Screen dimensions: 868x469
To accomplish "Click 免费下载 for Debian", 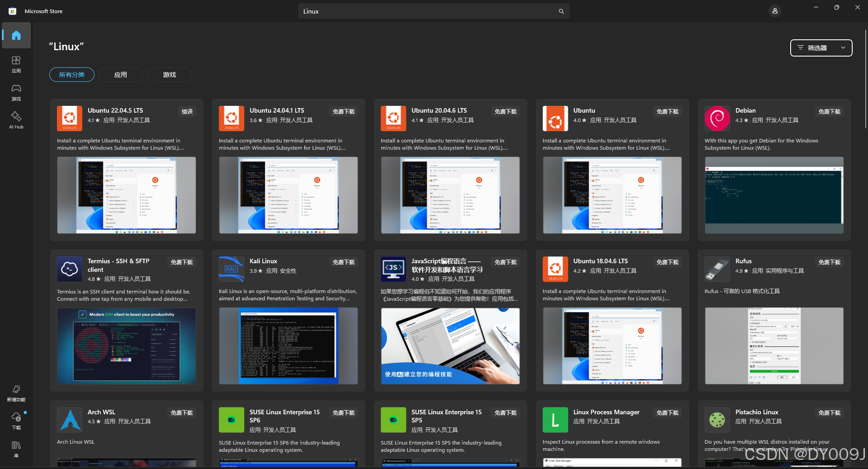I will click(x=829, y=112).
